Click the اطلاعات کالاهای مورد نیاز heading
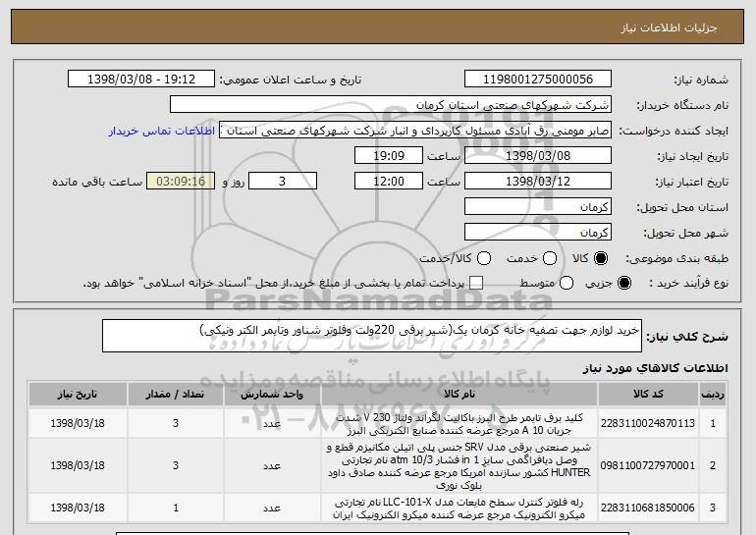Image resolution: width=756 pixels, height=535 pixels. (x=656, y=368)
